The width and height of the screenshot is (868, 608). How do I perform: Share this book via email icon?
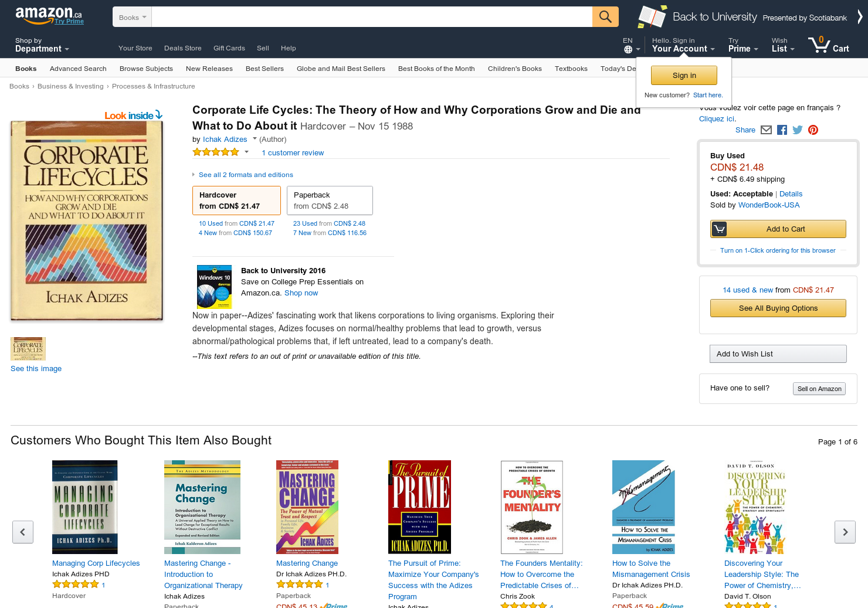click(x=766, y=130)
